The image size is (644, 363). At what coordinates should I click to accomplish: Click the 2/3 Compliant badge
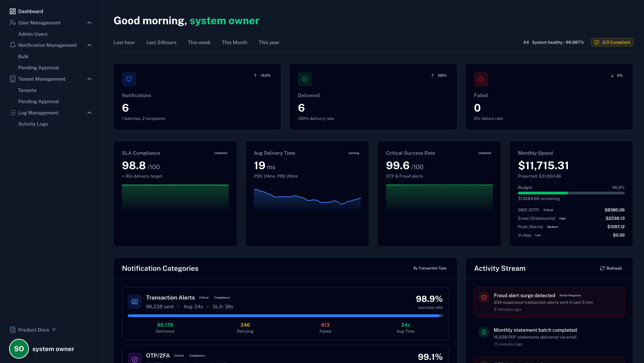612,42
